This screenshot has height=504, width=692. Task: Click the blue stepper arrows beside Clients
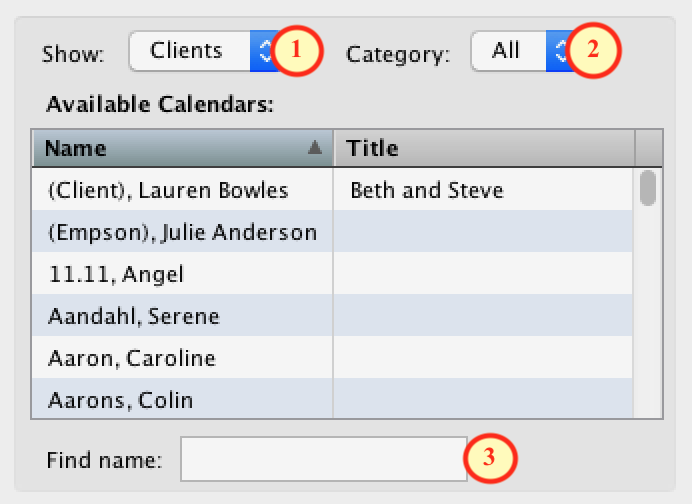261,51
